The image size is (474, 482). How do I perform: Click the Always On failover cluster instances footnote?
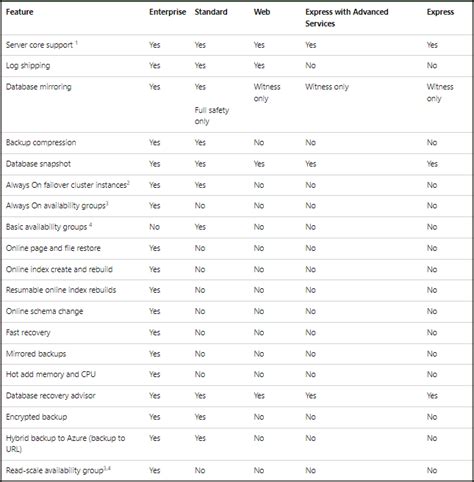pyautogui.click(x=128, y=182)
